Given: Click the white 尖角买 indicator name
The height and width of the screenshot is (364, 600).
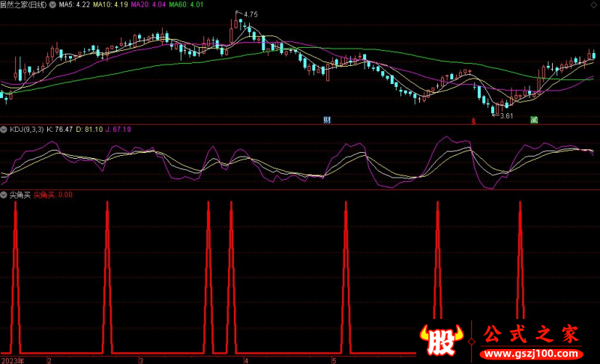Looking at the screenshot, I should [x=20, y=195].
